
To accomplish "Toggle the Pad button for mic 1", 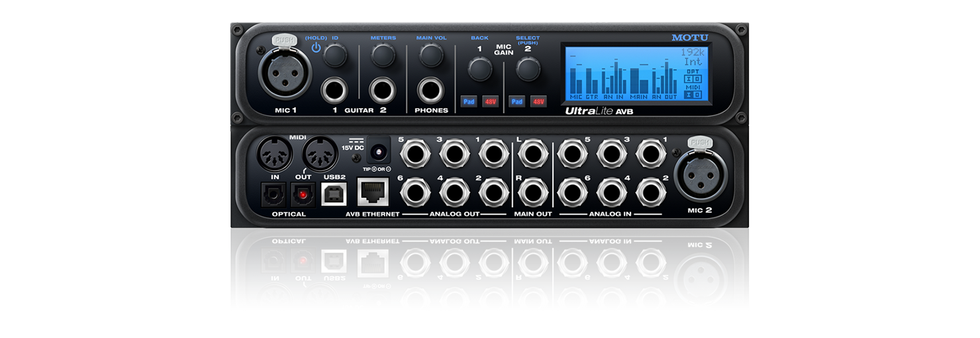I will click(x=469, y=101).
